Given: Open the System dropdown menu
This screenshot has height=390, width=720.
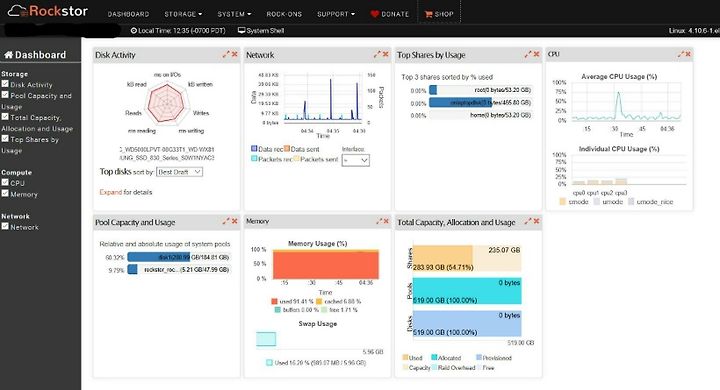Looking at the screenshot, I should 234,14.
